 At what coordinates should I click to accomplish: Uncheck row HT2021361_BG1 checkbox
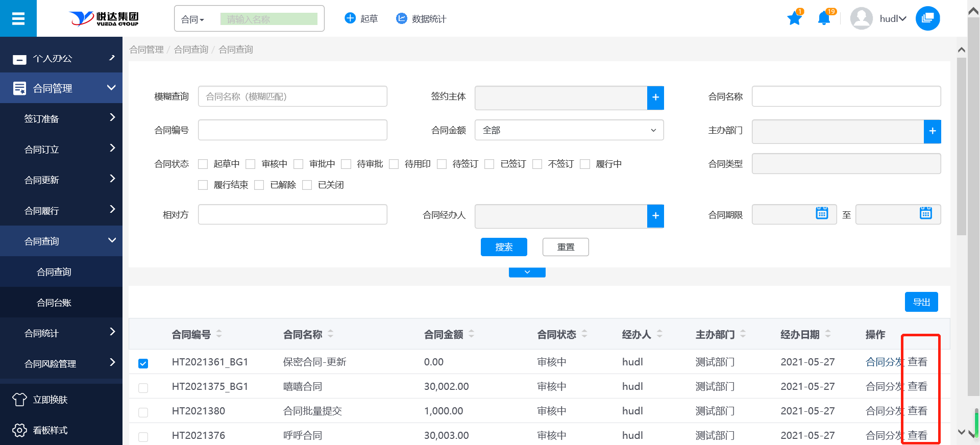pos(143,363)
